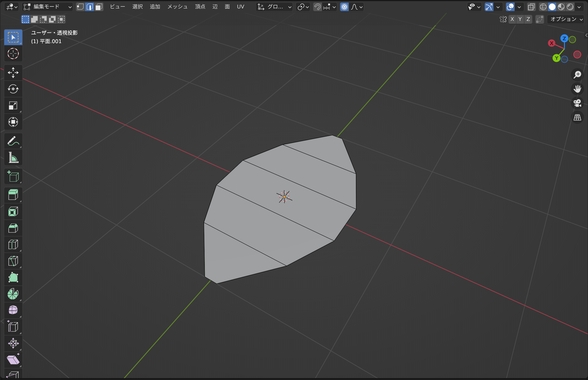This screenshot has width=588, height=380.
Task: Click the viewport zoom magnifier button
Action: tap(577, 74)
